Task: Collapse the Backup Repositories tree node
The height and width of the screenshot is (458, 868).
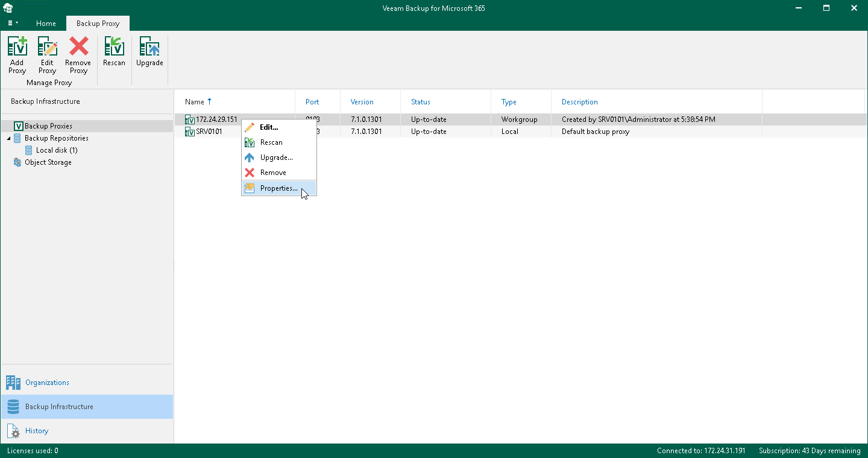Action: coord(8,138)
